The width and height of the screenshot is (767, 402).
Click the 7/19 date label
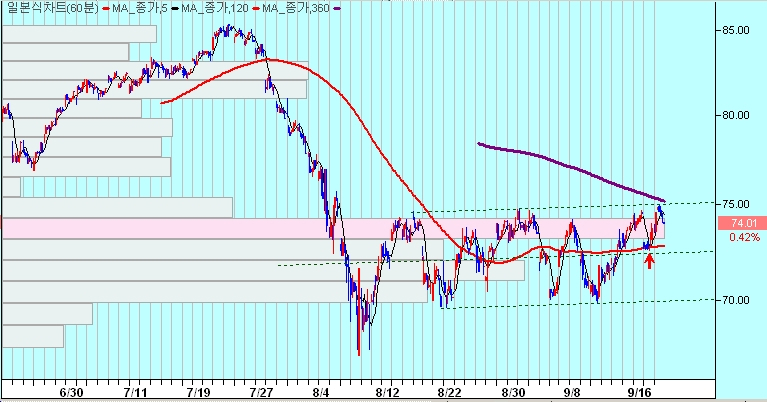click(199, 393)
